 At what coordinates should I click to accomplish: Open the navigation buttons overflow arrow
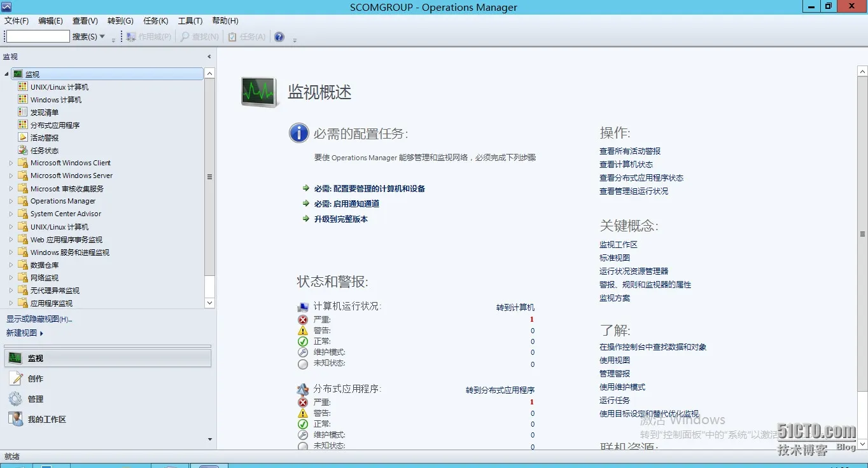[210, 439]
